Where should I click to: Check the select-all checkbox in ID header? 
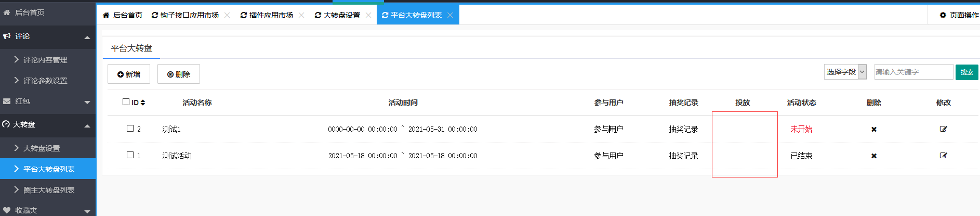[126, 102]
